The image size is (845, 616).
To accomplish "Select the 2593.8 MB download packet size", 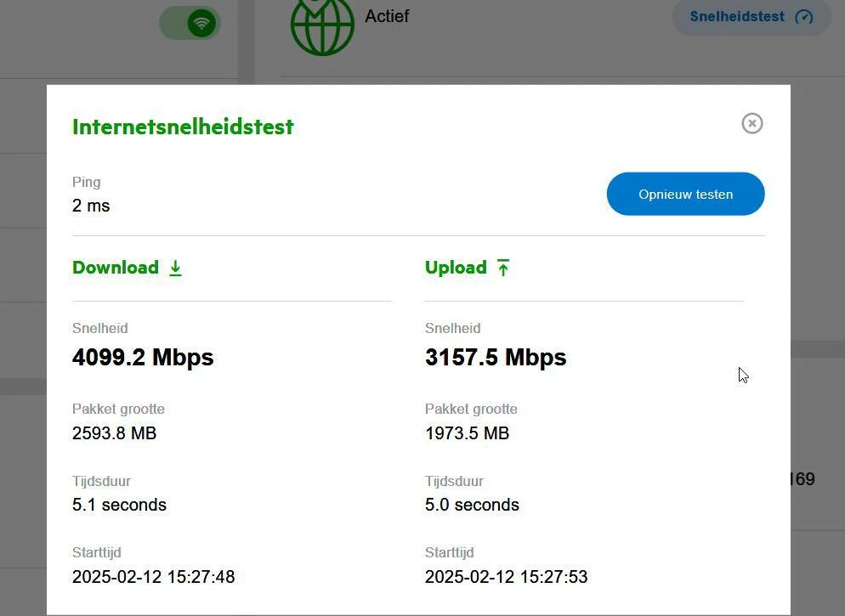I will click(x=114, y=433).
